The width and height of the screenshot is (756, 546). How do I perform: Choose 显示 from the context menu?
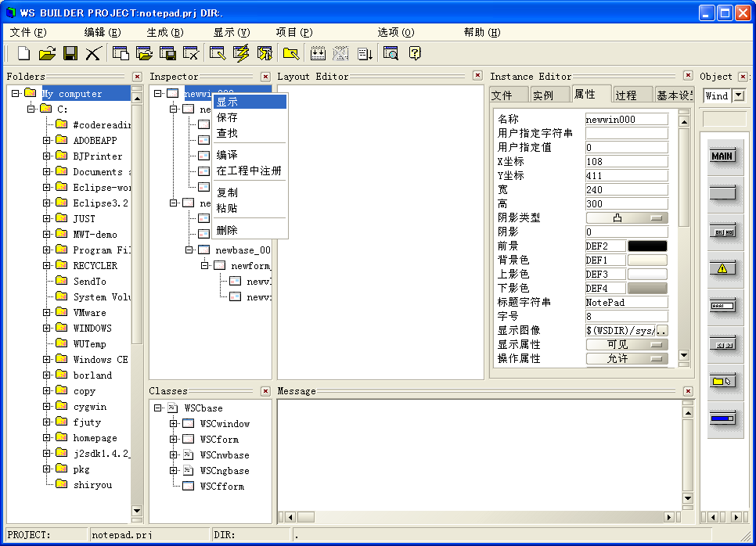(x=250, y=102)
